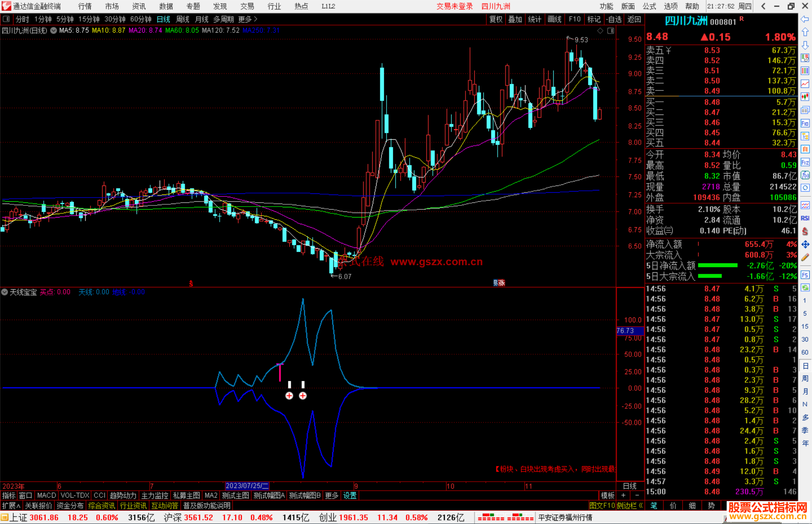This screenshot has width=812, height=524.
Task: Click the f(x) formula icon in sidebar
Action: click(805, 175)
